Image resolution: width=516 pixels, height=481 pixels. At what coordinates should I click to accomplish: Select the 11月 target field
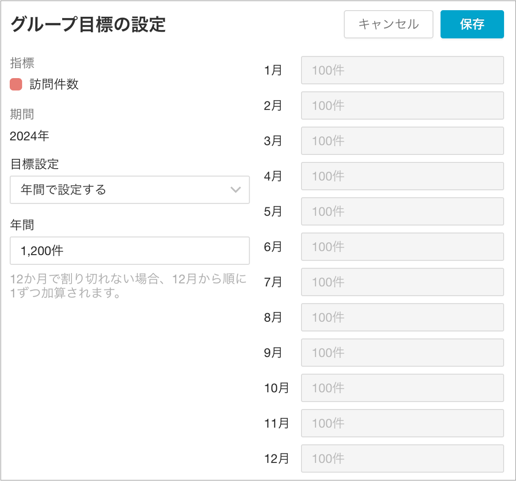402,423
